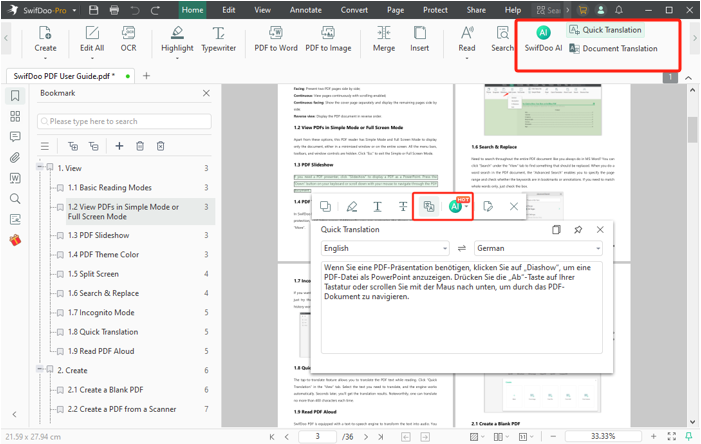Image resolution: width=701 pixels, height=444 pixels.
Task: Launch SwifDoo AI from ribbon
Action: 543,39
